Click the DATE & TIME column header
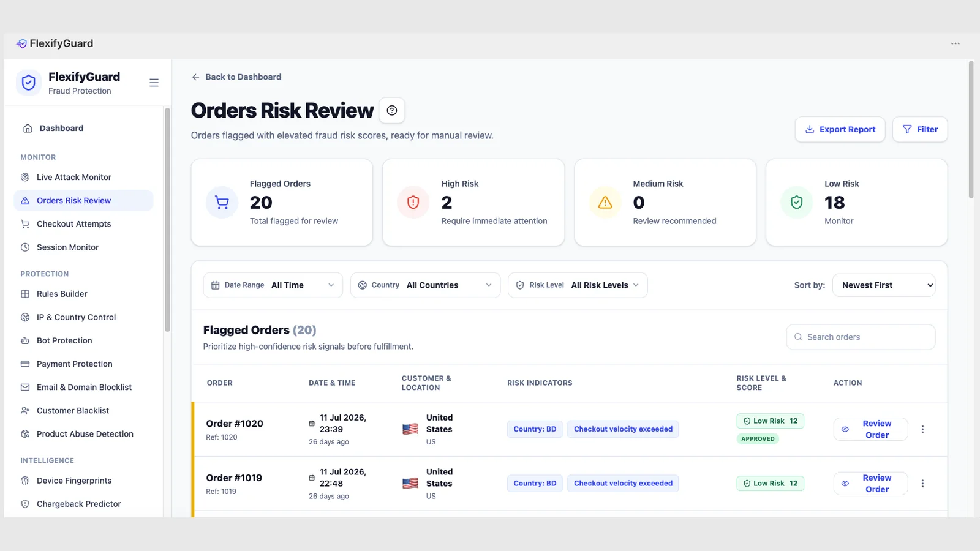Viewport: 980px width, 551px height. [332, 383]
